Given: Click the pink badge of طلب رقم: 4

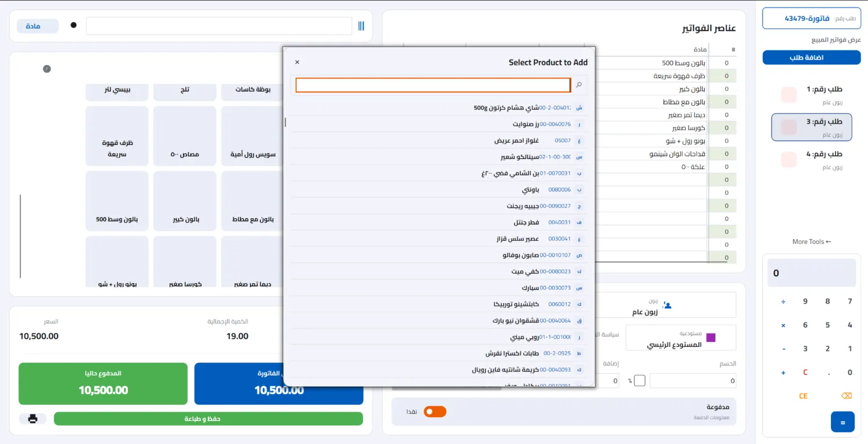Looking at the screenshot, I should click(x=789, y=160).
